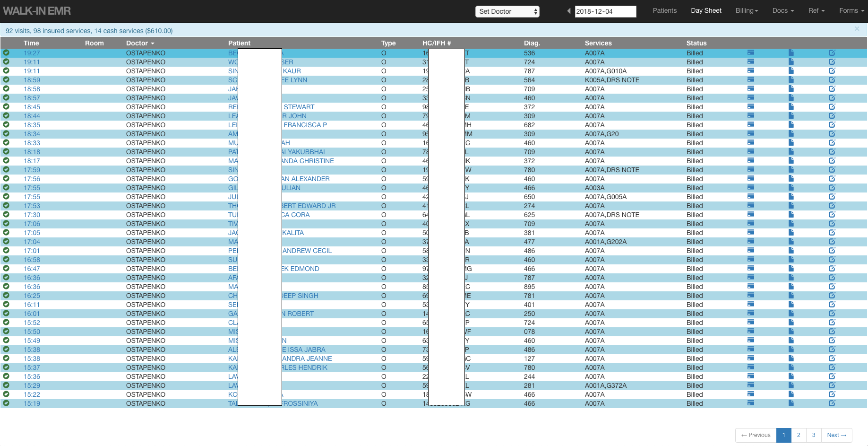This screenshot has width=868, height=446.
Task: Open the Set Doctor dropdown
Action: (507, 11)
